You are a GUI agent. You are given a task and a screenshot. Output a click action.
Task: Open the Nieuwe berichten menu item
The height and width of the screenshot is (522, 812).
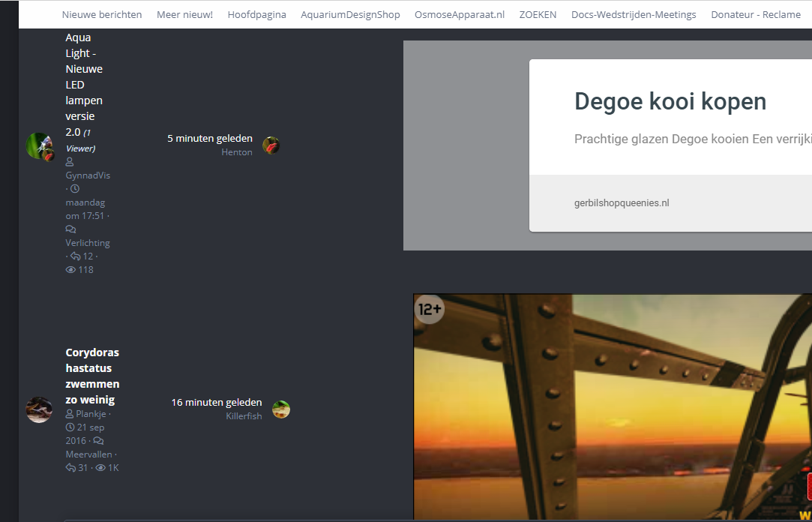click(x=102, y=14)
